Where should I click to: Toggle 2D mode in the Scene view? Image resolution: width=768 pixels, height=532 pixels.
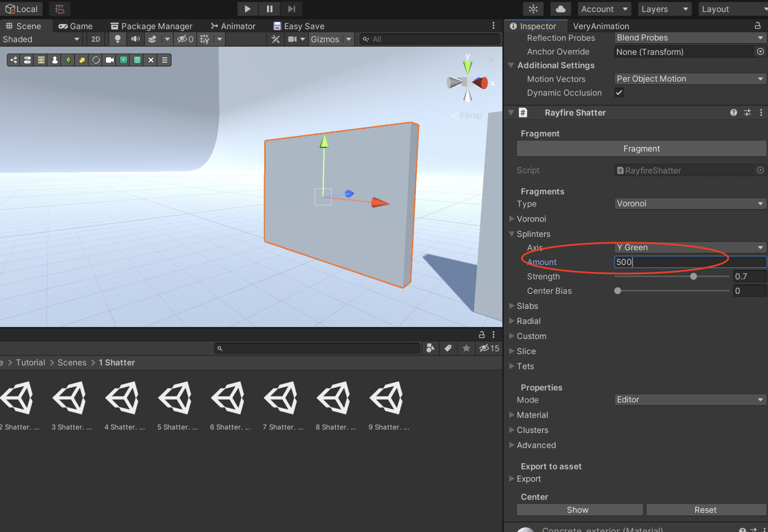[x=95, y=39]
